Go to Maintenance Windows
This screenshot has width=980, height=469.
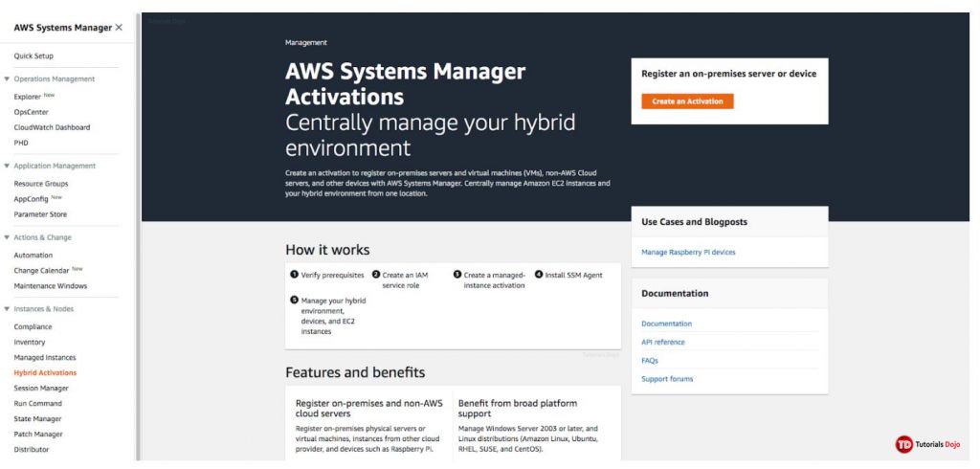tap(51, 286)
